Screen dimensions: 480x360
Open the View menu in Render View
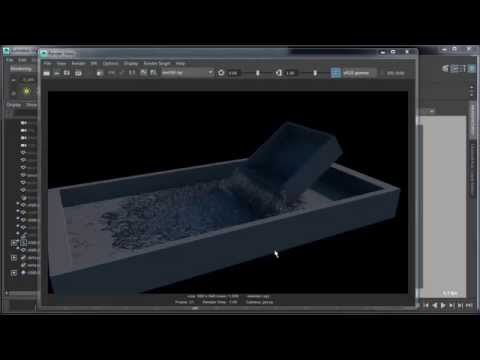(x=61, y=63)
